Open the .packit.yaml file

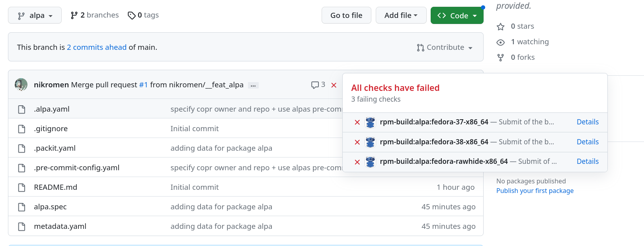[x=55, y=148]
